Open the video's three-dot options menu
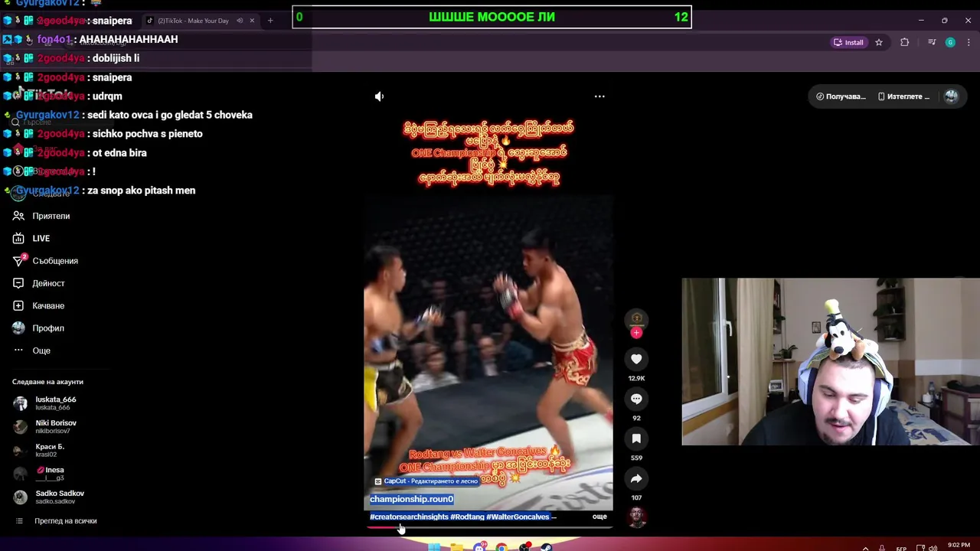This screenshot has width=980, height=551. (599, 96)
